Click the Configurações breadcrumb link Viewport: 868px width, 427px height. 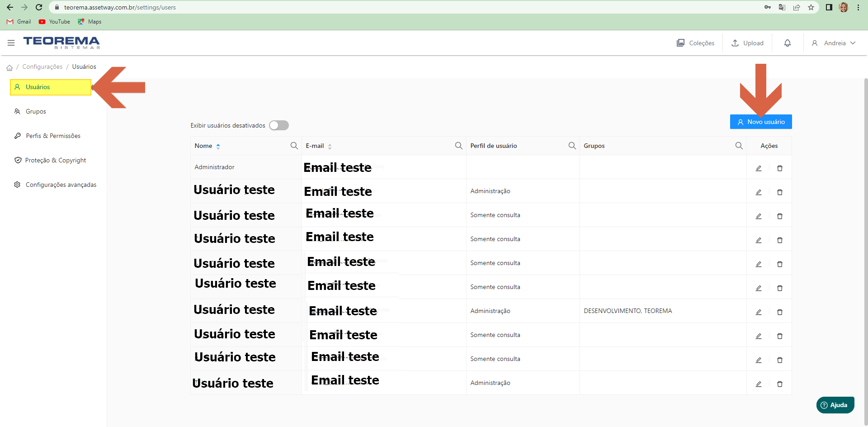point(42,66)
